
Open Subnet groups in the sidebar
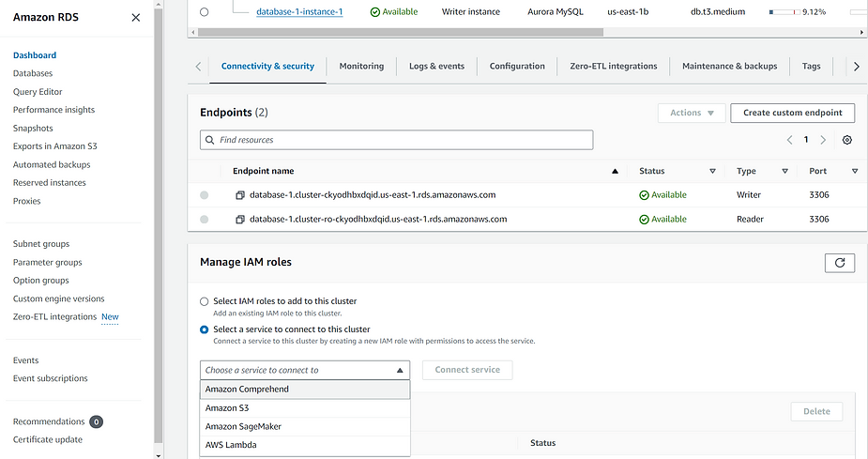41,244
